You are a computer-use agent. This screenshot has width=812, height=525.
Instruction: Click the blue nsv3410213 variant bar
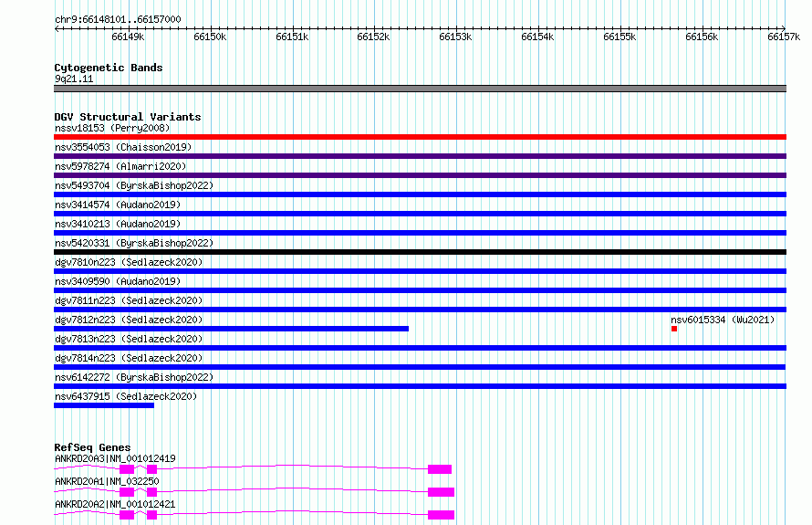420,233
